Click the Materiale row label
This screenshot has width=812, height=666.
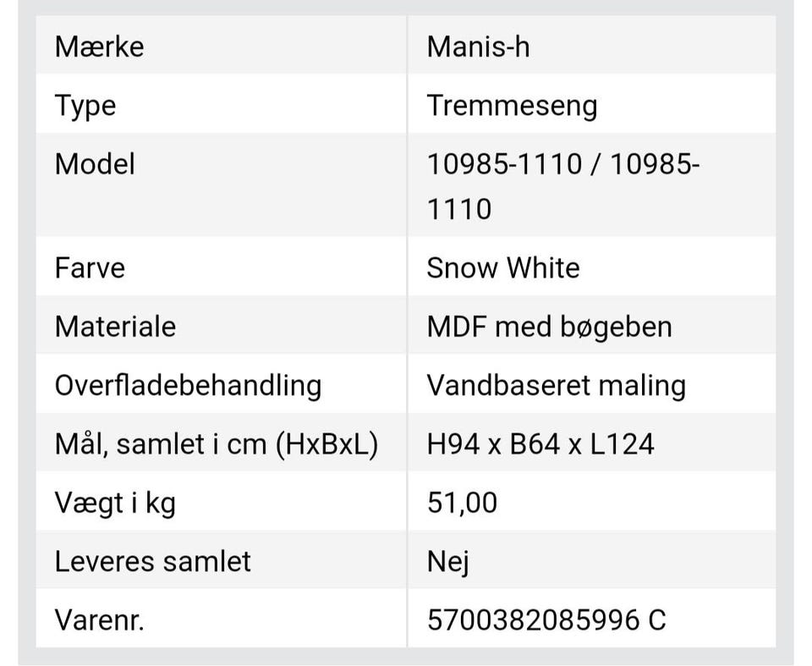click(x=115, y=327)
